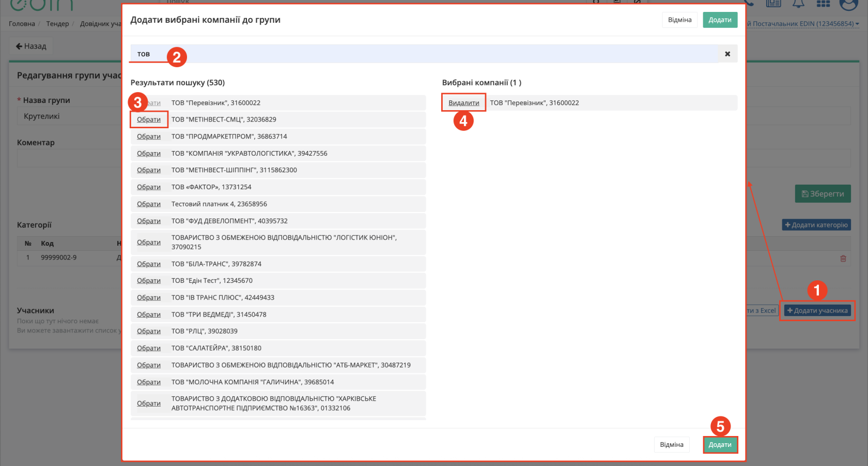Select ТОВ «ФАКТОР» via Обрати link
Viewport: 868px width, 466px height.
[149, 187]
